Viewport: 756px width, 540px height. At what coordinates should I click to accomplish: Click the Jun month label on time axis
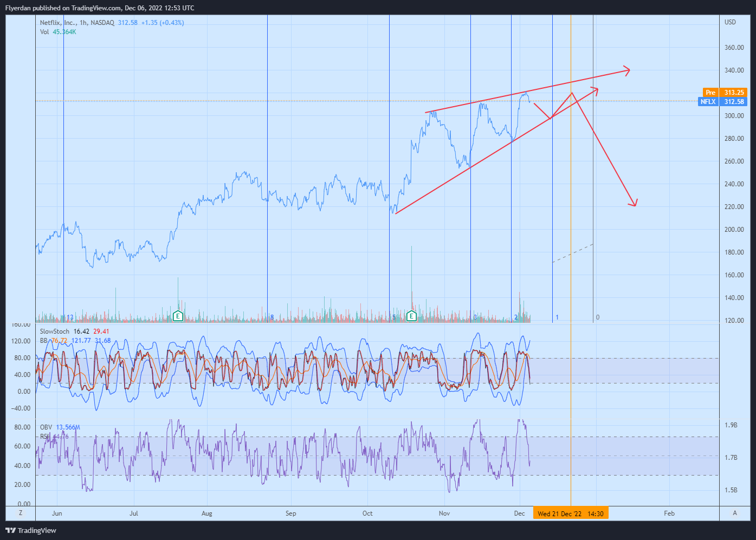pyautogui.click(x=57, y=513)
